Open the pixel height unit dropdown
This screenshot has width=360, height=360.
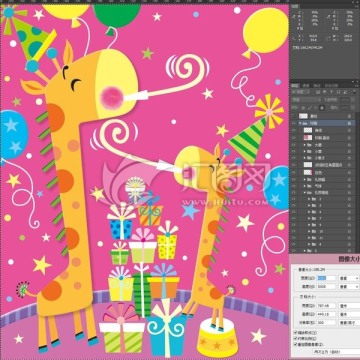pos(349,287)
